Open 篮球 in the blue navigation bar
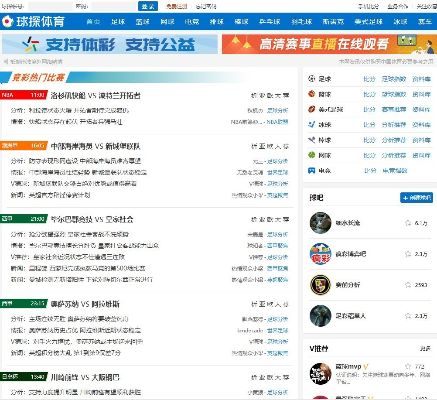This screenshot has width=437, height=400. [x=143, y=22]
